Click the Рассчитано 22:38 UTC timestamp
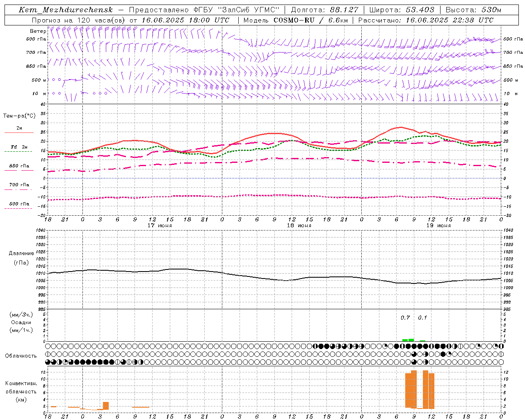This screenshot has height=420, width=525. point(426,20)
